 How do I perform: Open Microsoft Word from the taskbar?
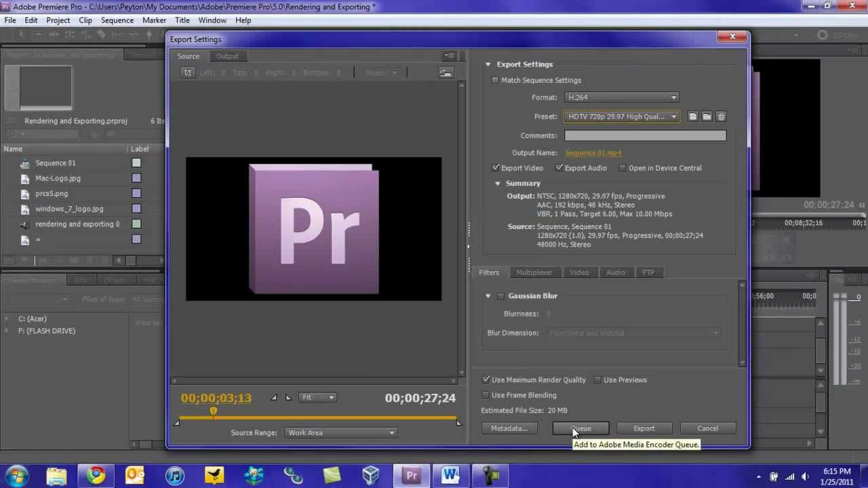click(x=450, y=475)
